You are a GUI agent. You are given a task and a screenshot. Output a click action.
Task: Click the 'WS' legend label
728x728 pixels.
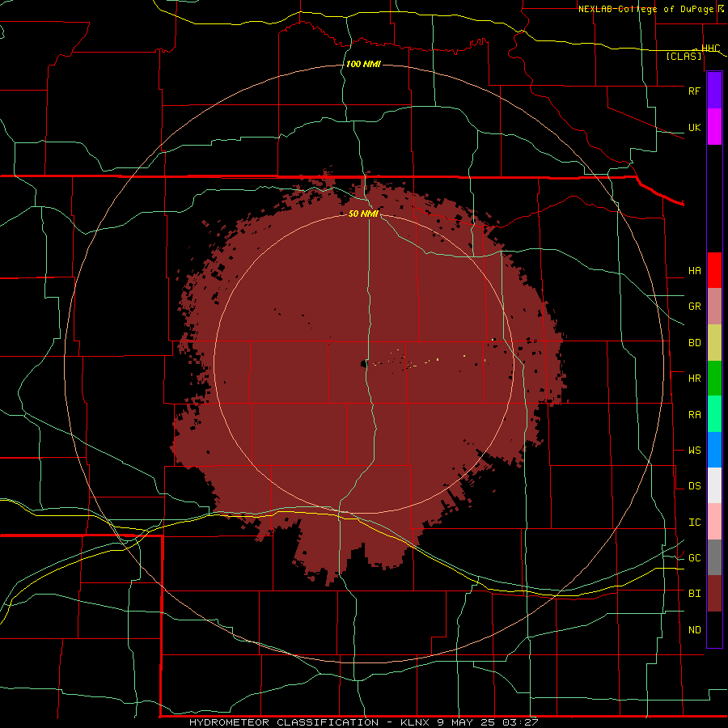click(x=694, y=451)
